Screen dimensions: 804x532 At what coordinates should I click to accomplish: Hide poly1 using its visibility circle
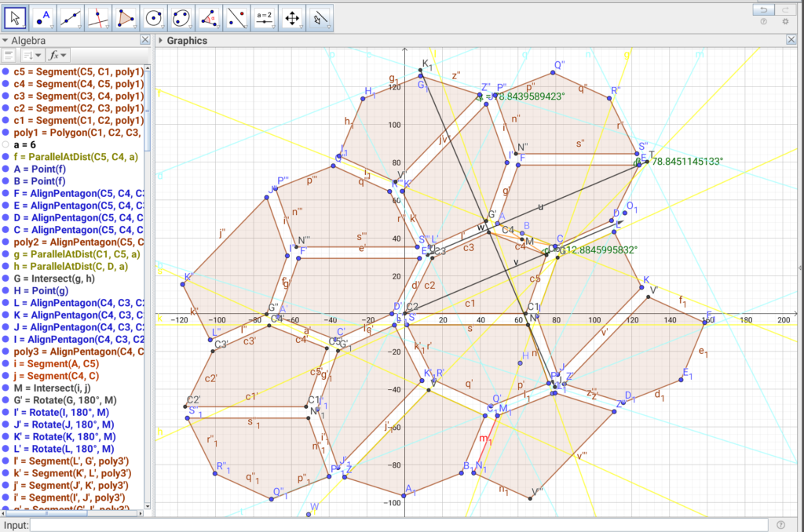coord(6,133)
